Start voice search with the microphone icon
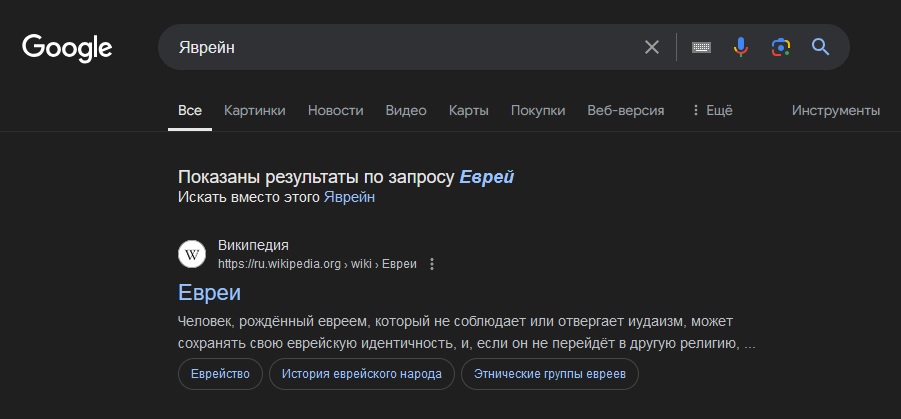901x419 pixels. point(741,47)
